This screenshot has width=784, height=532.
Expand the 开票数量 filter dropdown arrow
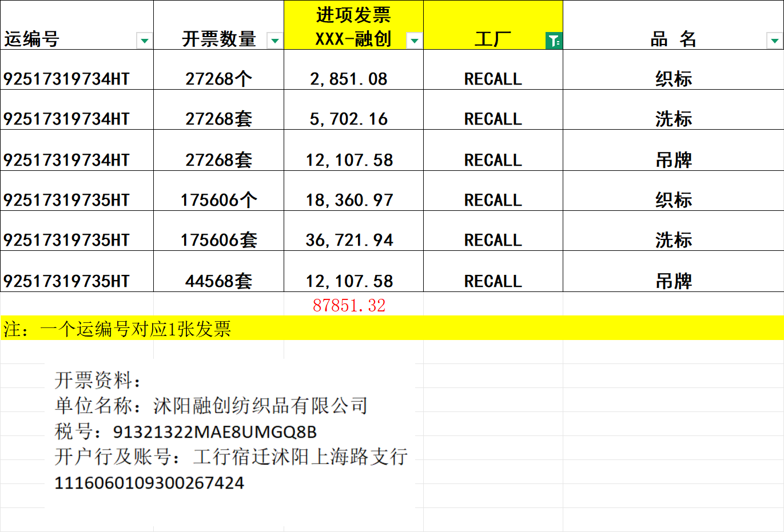tap(275, 41)
